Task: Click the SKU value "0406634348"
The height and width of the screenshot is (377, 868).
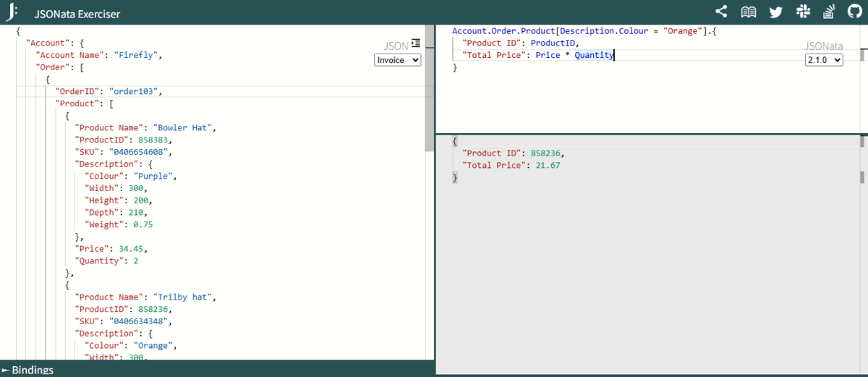Action: click(138, 321)
